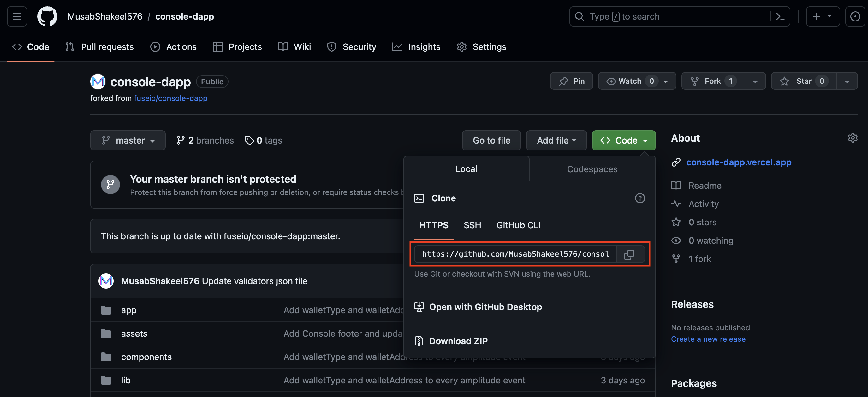The height and width of the screenshot is (397, 868).
Task: Click the 0 tags icon link
Action: pyautogui.click(x=263, y=140)
